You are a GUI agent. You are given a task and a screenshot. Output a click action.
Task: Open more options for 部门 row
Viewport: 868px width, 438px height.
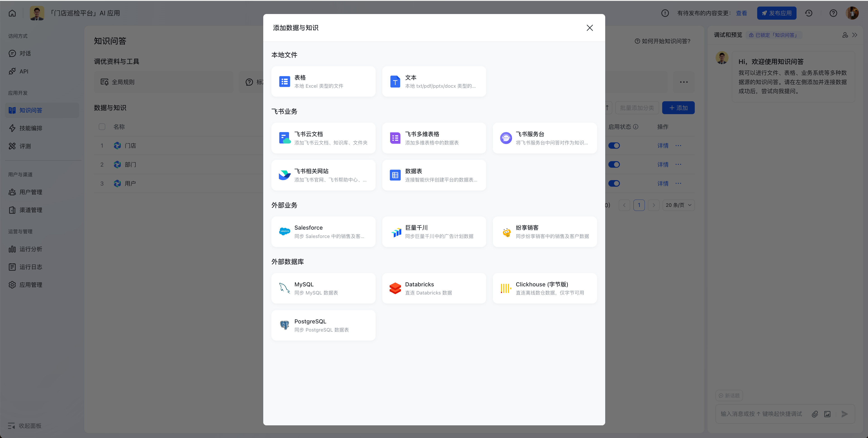pos(678,164)
